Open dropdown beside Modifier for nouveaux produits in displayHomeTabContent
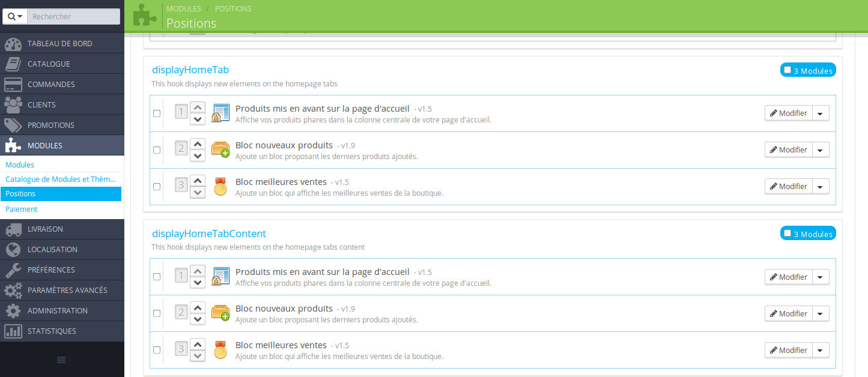The width and height of the screenshot is (868, 377). pos(821,313)
